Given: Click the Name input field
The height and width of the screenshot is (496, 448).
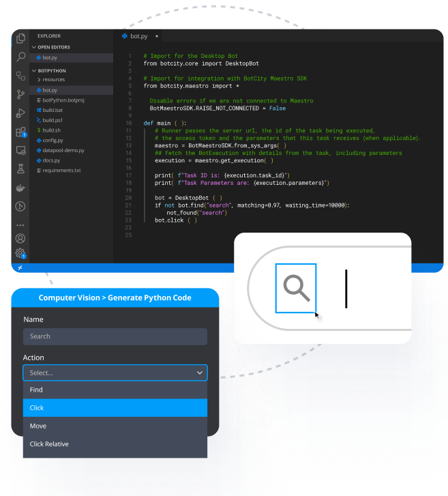Looking at the screenshot, I should (115, 336).
